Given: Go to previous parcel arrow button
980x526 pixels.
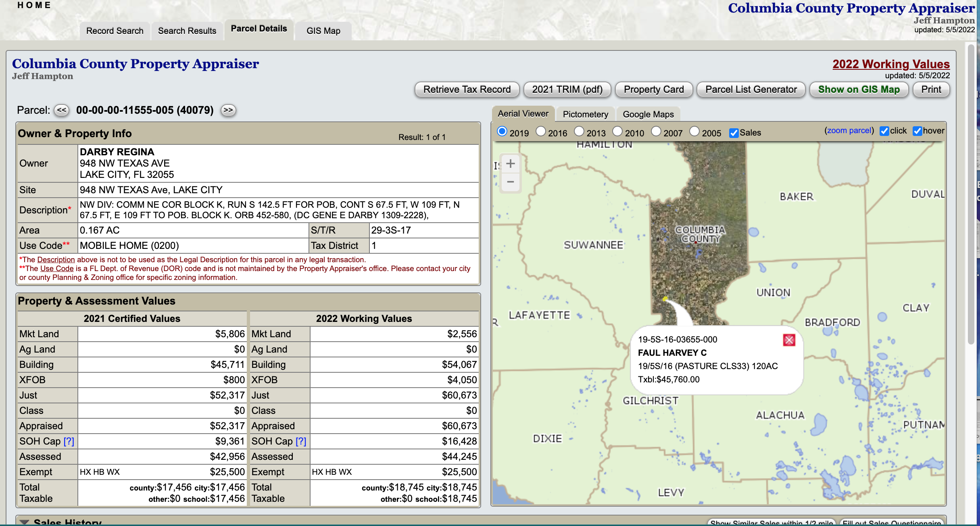Looking at the screenshot, I should (x=62, y=110).
